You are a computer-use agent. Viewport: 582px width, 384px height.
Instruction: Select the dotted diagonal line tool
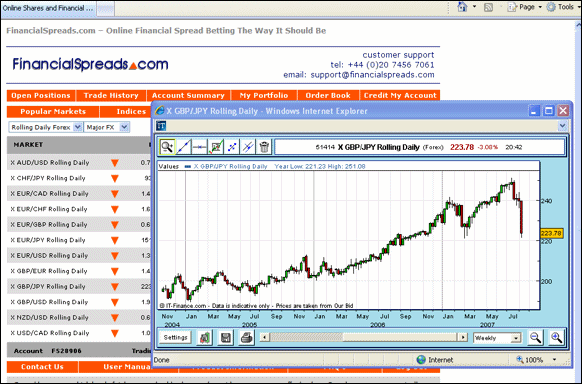(232, 147)
